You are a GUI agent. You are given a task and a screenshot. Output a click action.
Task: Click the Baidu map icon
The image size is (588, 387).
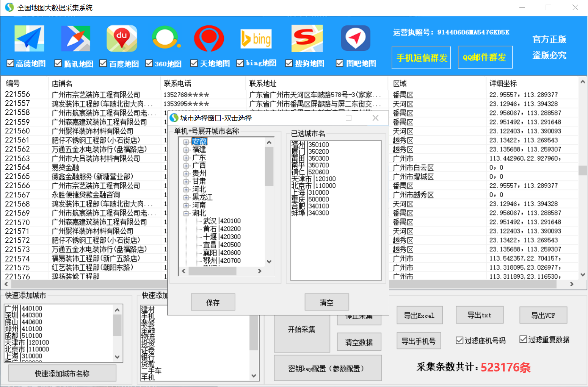tap(122, 38)
